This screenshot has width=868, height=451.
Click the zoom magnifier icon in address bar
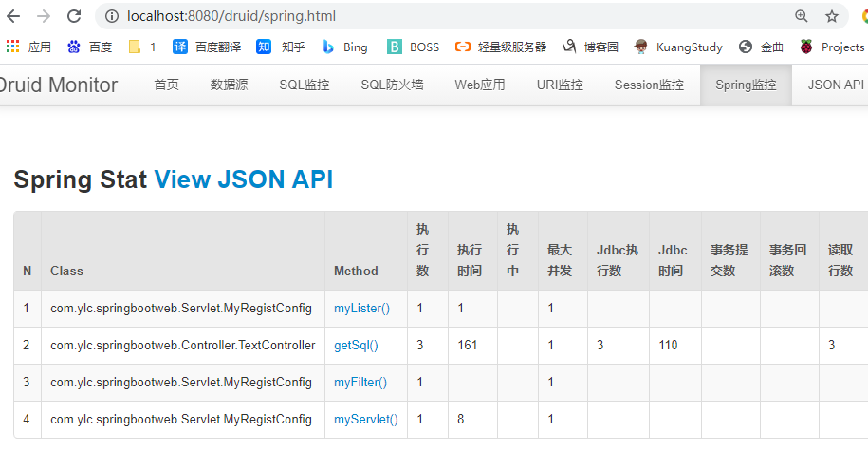[801, 16]
